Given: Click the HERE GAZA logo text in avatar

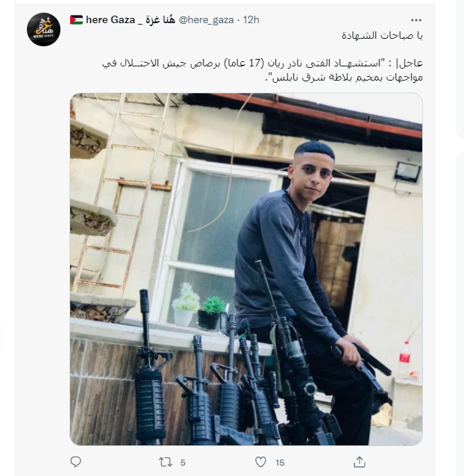Looking at the screenshot, I should [x=43, y=36].
